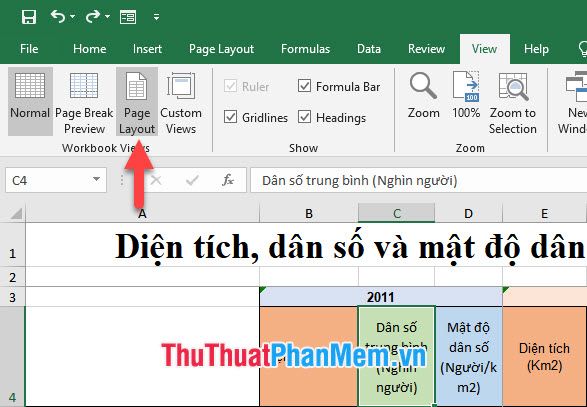Image resolution: width=587 pixels, height=407 pixels.
Task: Select the 'Diện tích (Km2)' cell
Action: pyautogui.click(x=544, y=356)
